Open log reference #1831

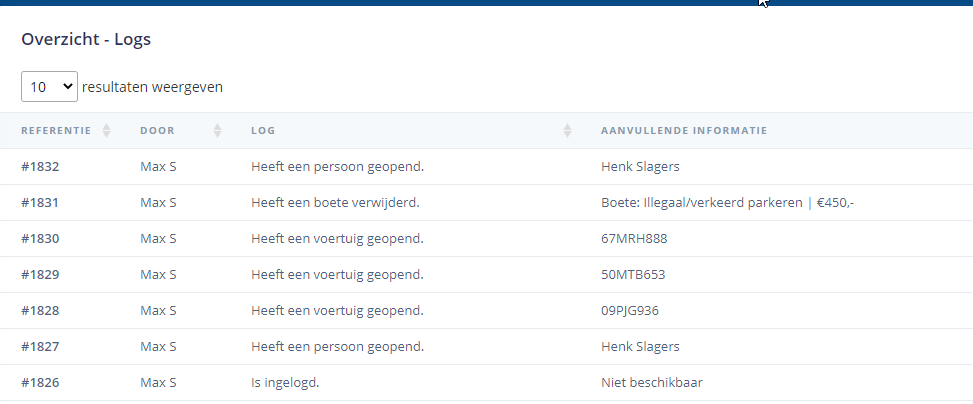(x=40, y=203)
